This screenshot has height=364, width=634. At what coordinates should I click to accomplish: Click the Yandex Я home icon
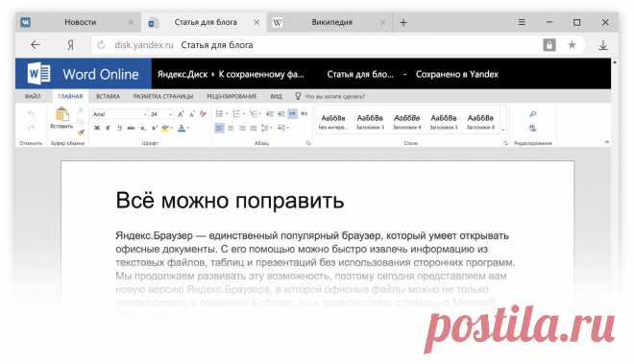pyautogui.click(x=70, y=45)
